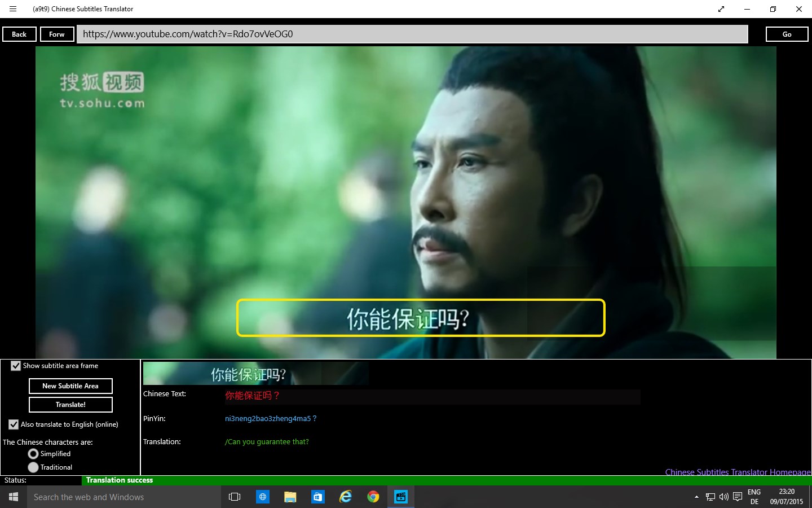Toggle Also translate to English (online)
Screen dimensions: 812x508
pyautogui.click(x=14, y=424)
